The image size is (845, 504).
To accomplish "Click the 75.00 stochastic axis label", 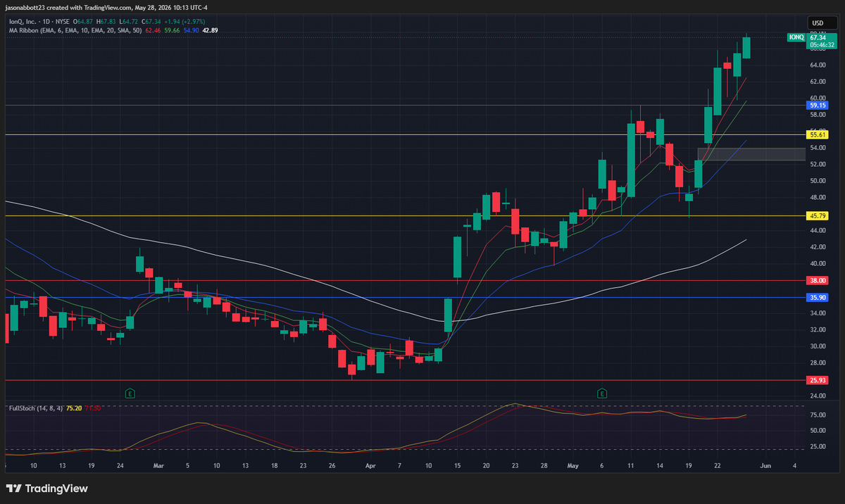I will tap(818, 415).
